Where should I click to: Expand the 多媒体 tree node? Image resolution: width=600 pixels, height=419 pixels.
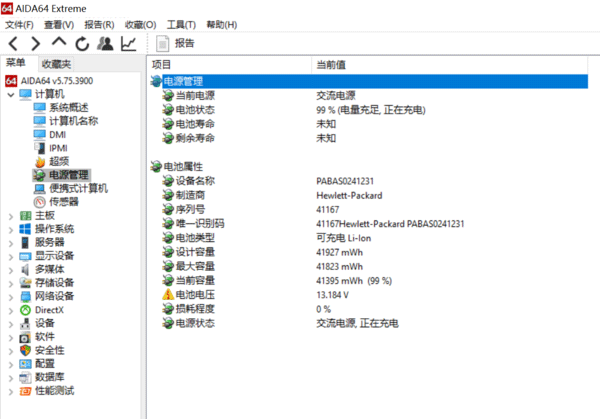11,270
